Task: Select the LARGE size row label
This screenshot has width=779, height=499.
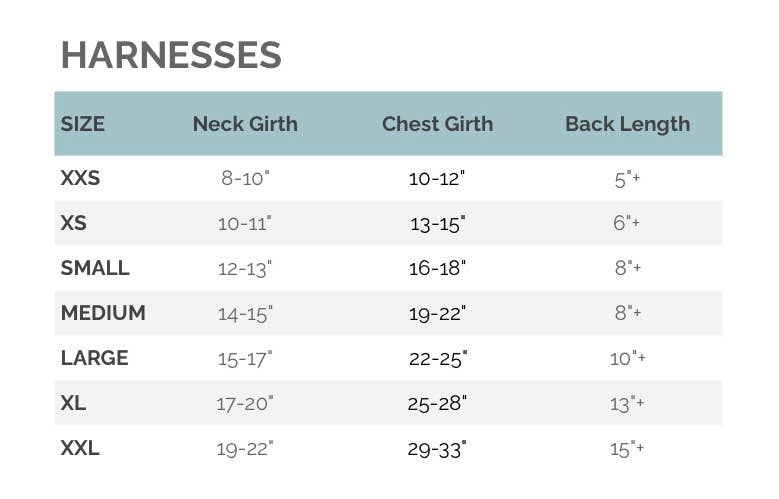Action: click(94, 358)
